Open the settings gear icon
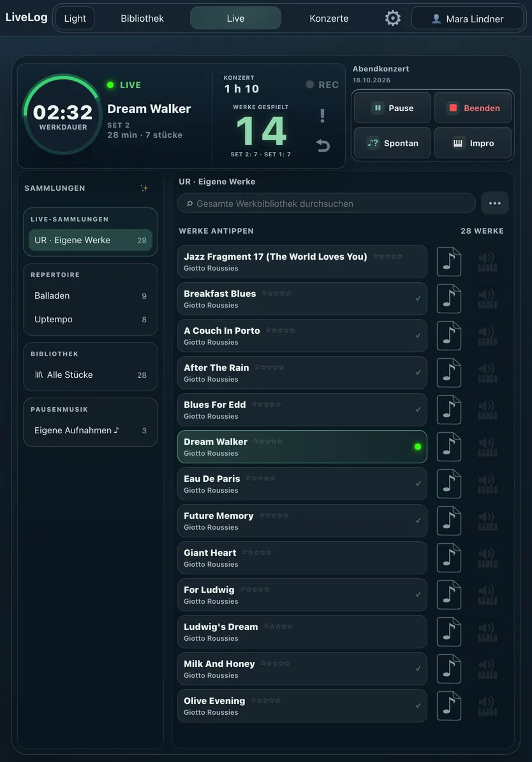Image resolution: width=532 pixels, height=762 pixels. pos(392,19)
